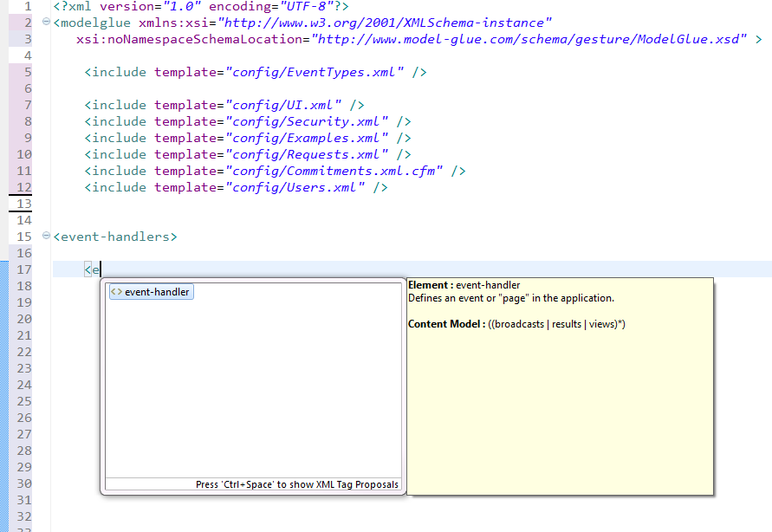Click the config/Requests.xml template value
The image size is (772, 532).
307,154
